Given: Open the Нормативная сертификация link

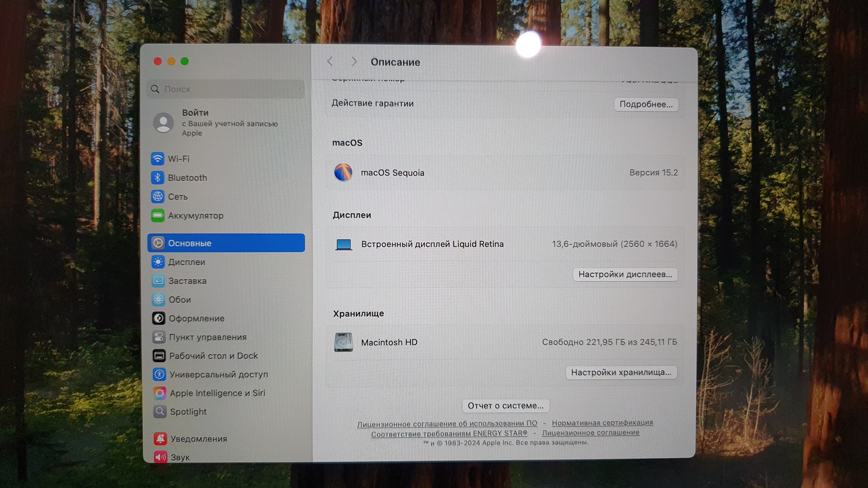Looking at the screenshot, I should click(602, 423).
